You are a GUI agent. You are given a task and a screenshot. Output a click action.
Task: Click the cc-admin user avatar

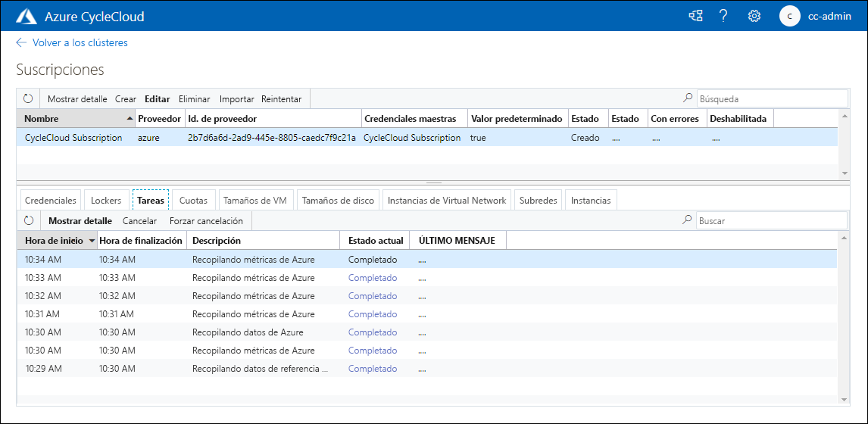789,16
